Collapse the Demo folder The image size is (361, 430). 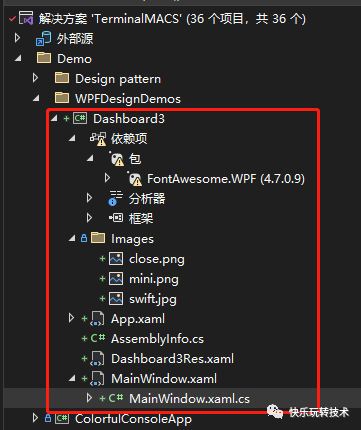[18, 59]
